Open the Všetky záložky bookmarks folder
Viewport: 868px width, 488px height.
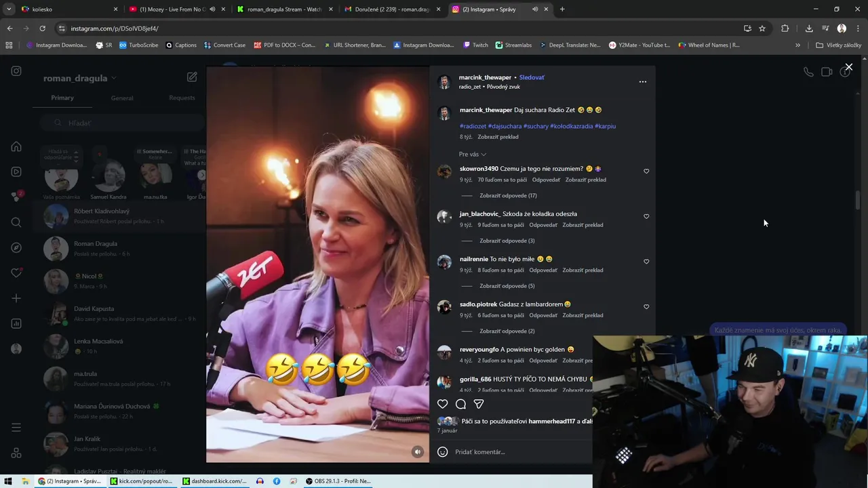pyautogui.click(x=839, y=45)
